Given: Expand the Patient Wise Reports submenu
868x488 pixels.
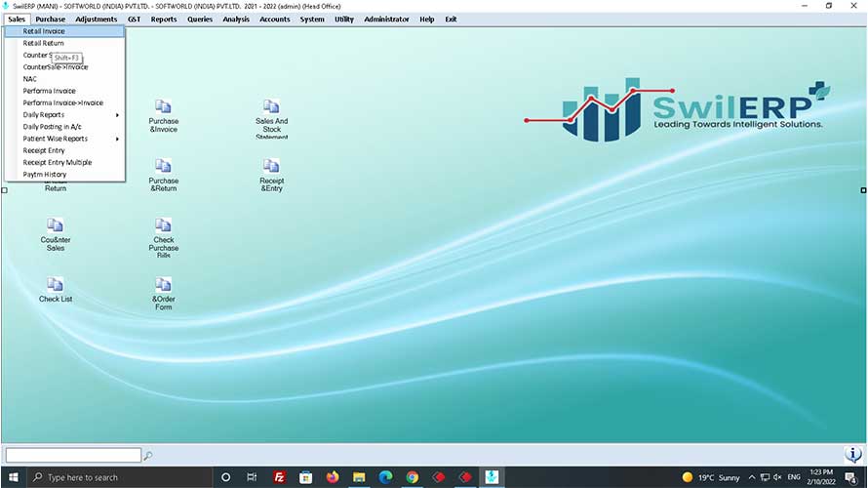Looking at the screenshot, I should 65,139.
